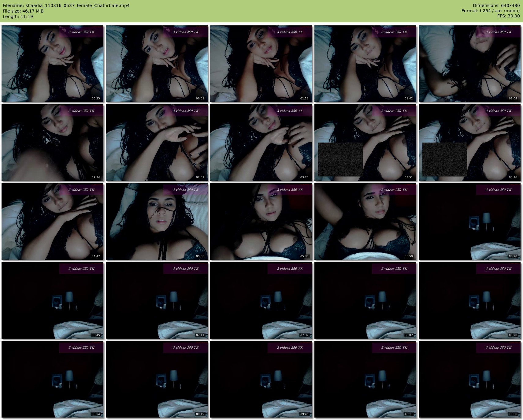Click the 'Format: h264 / aac (mono)' text
Viewport: 523px width, 420px height.
tap(491, 11)
